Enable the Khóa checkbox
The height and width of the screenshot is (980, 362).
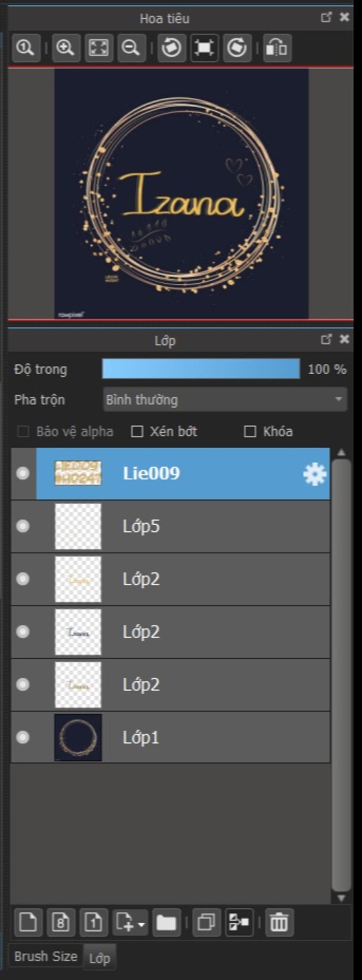click(250, 431)
